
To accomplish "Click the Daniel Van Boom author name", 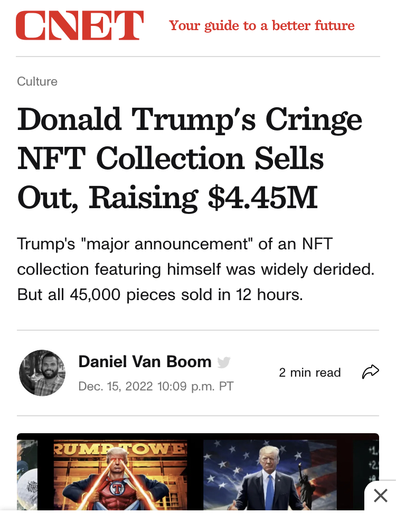I will click(145, 362).
